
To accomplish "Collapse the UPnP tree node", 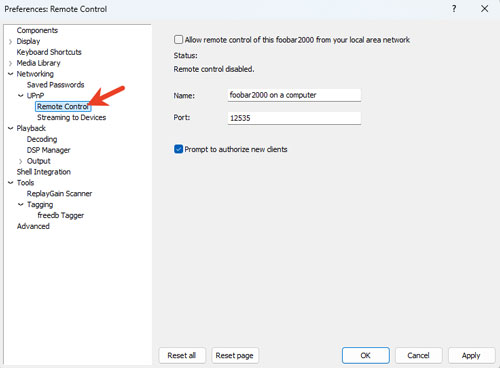I will click(x=21, y=96).
